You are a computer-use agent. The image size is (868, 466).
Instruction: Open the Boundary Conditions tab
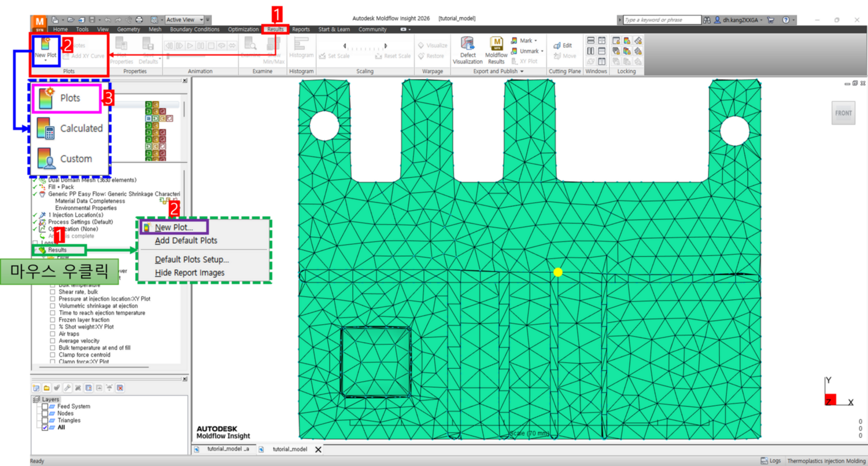195,29
